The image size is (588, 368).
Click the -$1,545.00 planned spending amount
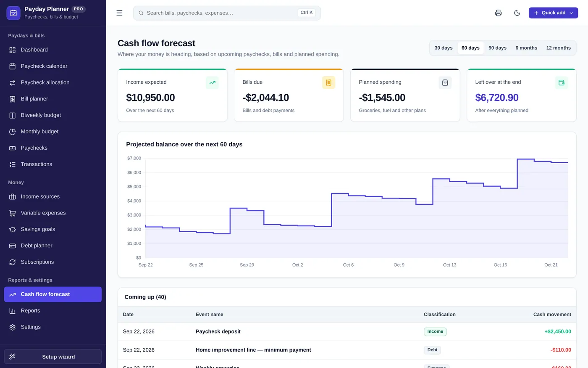point(382,98)
